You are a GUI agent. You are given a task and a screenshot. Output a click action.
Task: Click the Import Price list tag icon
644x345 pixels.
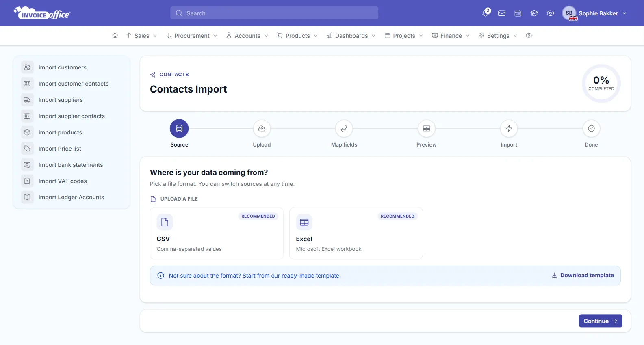(27, 149)
